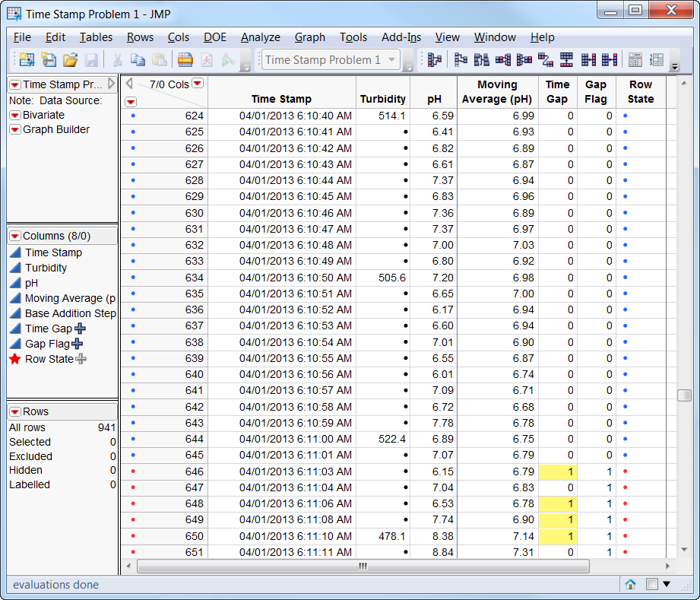Click the yellow highlighted Time Gap cell in row 648
This screenshot has width=700, height=600.
[557, 503]
